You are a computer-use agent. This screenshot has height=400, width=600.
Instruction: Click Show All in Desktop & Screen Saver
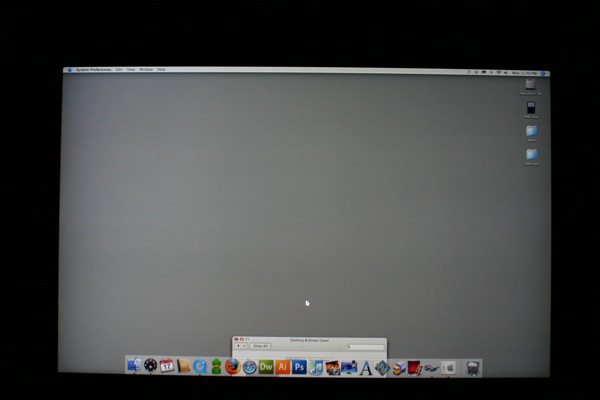click(x=261, y=346)
